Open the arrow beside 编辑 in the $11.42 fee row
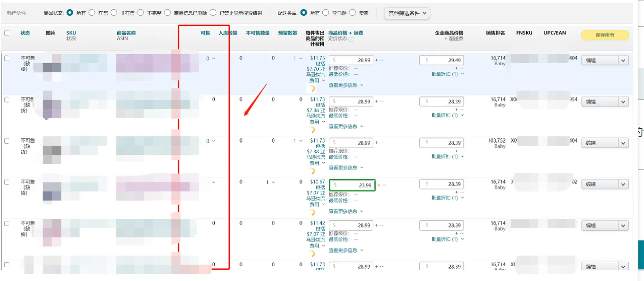The height and width of the screenshot is (281, 644). [623, 225]
